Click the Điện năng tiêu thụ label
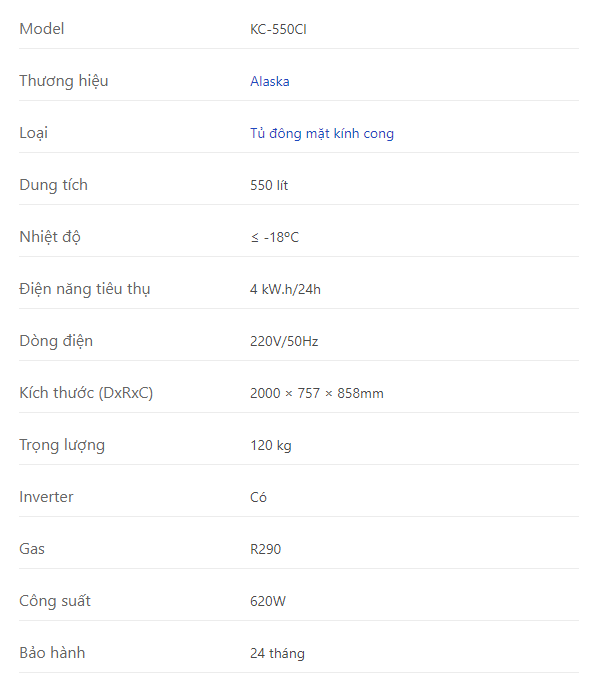This screenshot has width=596, height=673. point(85,289)
